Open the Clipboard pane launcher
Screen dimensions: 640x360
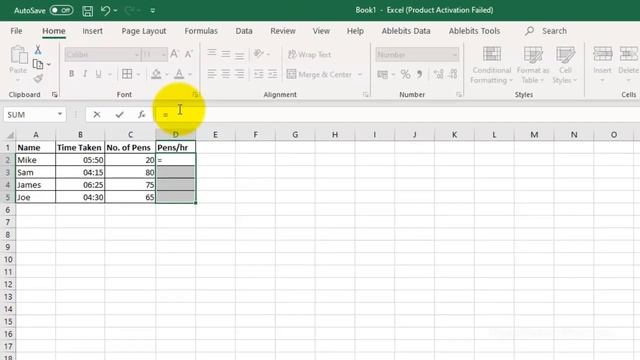click(55, 95)
